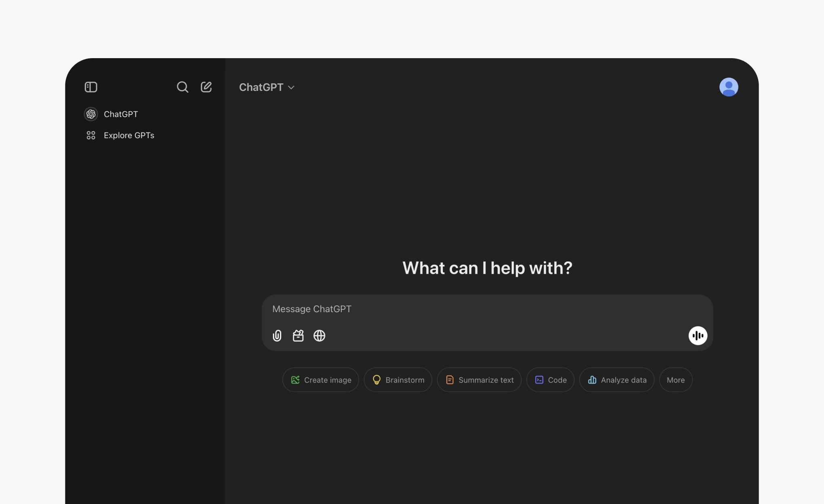The height and width of the screenshot is (504, 824).
Task: Enable web search globe icon
Action: click(319, 336)
